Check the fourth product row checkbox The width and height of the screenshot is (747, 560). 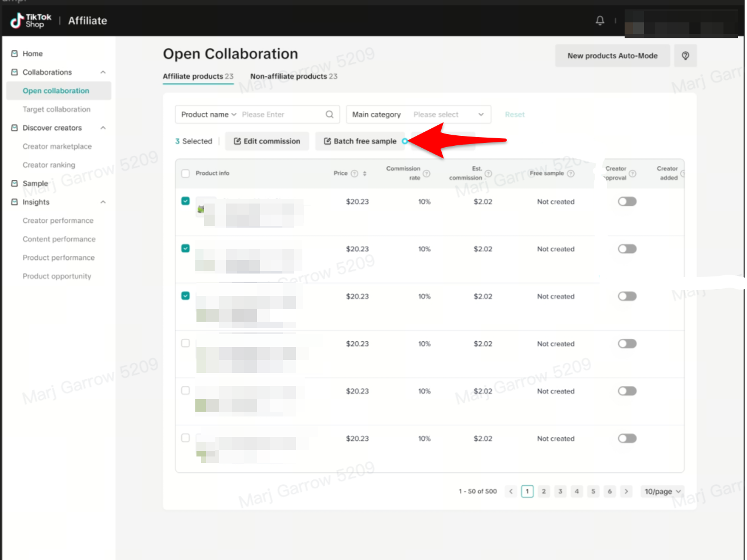click(186, 344)
